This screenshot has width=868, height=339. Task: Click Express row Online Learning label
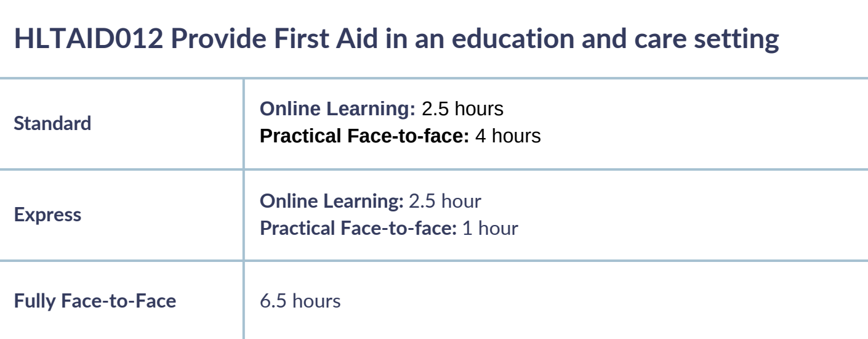pos(331,202)
